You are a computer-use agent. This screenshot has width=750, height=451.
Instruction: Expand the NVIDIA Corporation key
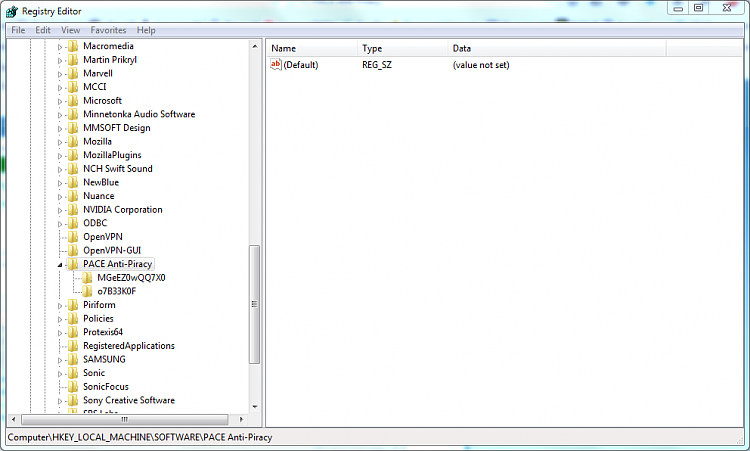(60, 210)
